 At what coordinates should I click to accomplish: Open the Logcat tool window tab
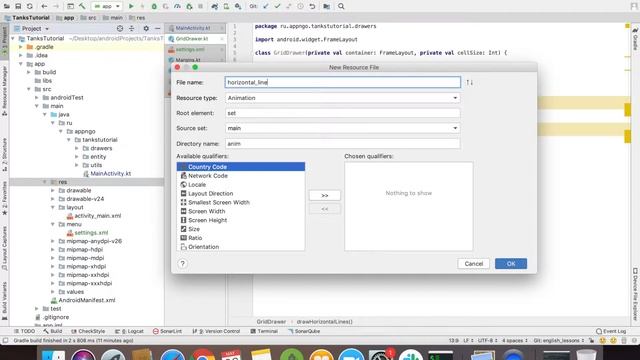[x=129, y=331]
